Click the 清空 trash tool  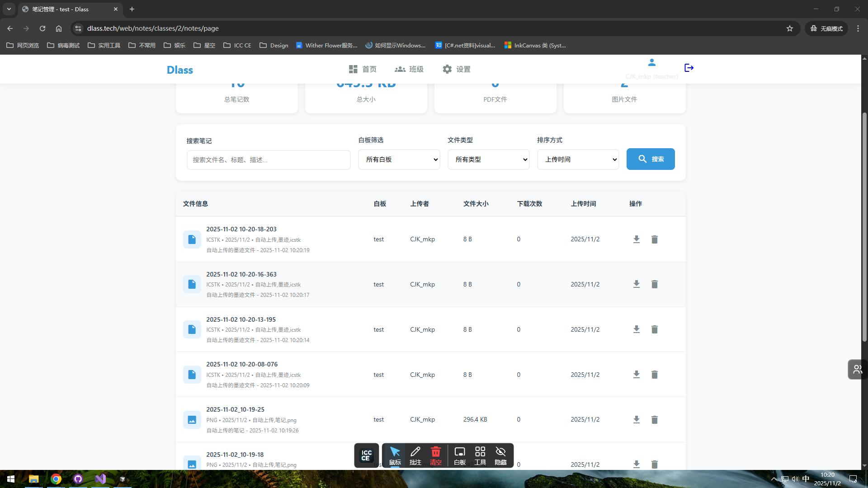(435, 455)
